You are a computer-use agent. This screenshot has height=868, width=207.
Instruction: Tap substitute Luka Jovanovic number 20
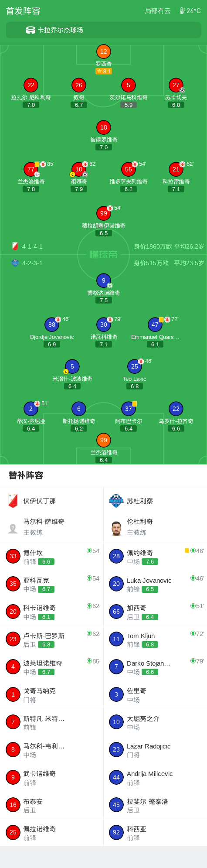pyautogui.click(x=116, y=584)
